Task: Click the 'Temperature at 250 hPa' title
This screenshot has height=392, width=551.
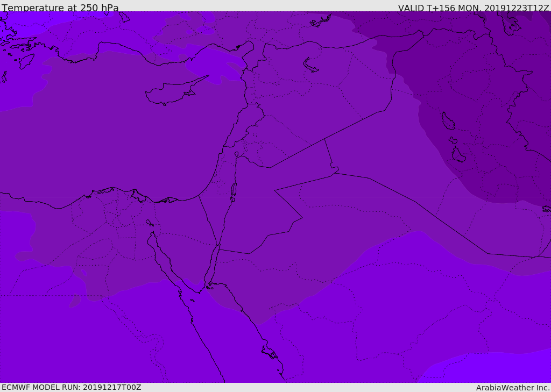Action: pyautogui.click(x=60, y=7)
